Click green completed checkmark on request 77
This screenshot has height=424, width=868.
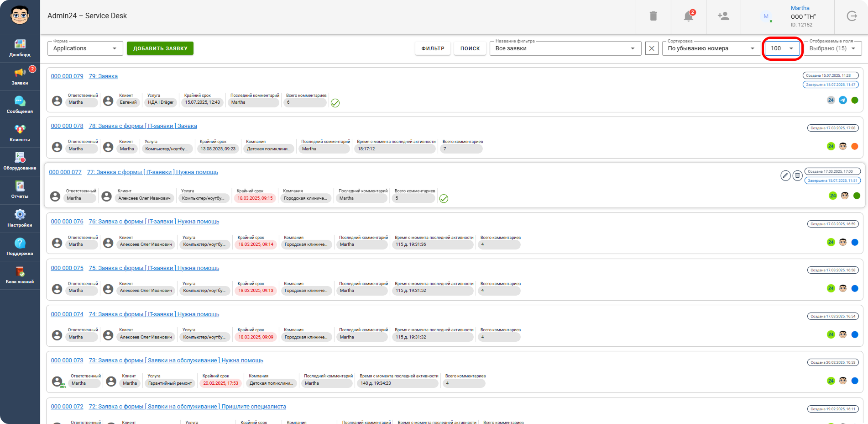click(444, 198)
